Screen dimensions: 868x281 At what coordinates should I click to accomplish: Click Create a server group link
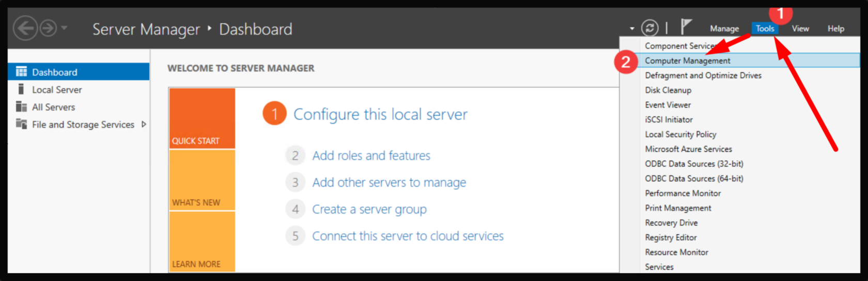point(369,209)
